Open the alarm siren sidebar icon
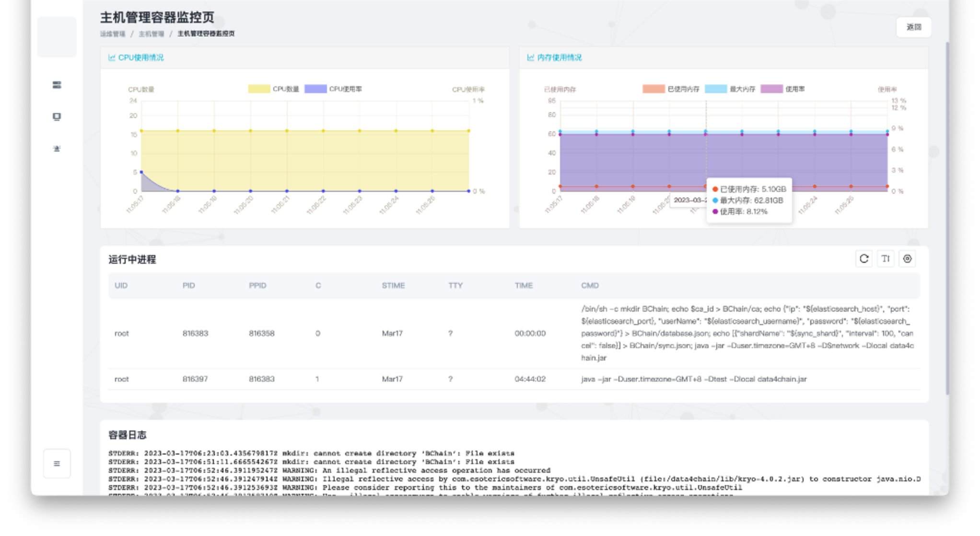980x536 pixels. coord(57,149)
